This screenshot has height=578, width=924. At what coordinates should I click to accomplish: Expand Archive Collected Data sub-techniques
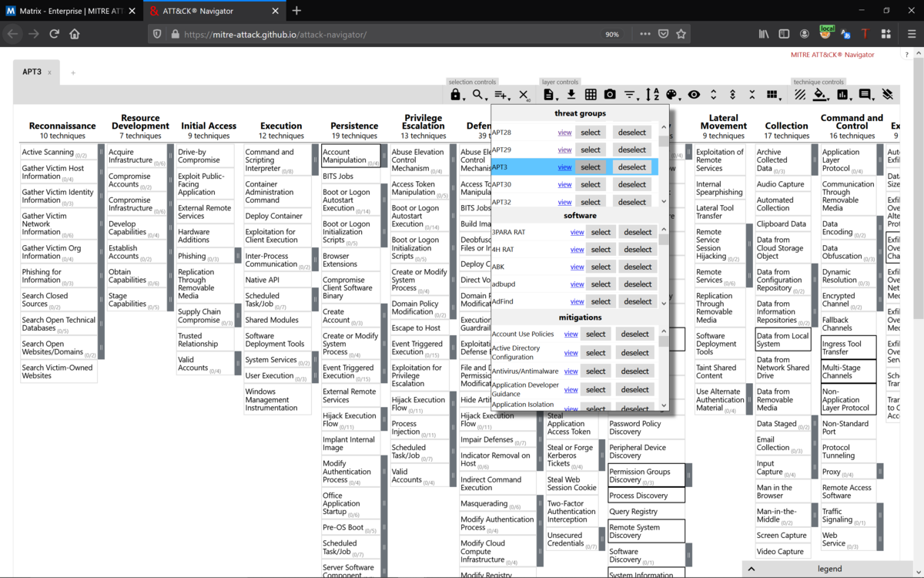815,160
